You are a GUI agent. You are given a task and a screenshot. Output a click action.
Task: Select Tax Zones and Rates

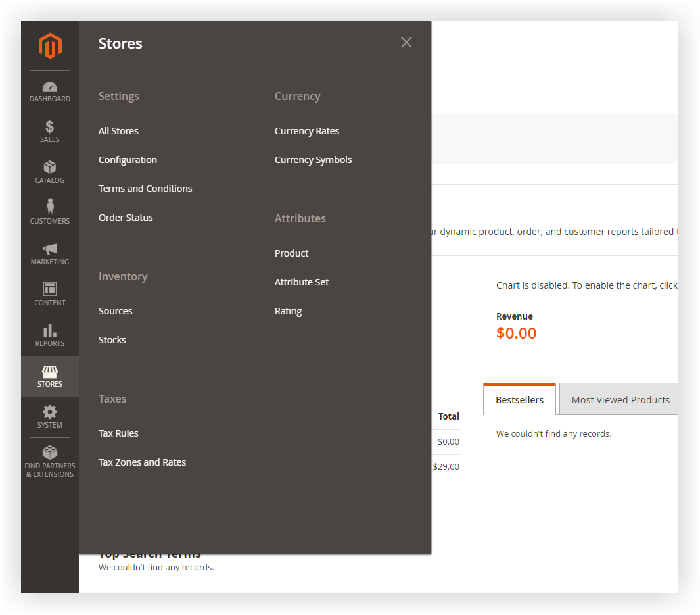click(142, 462)
